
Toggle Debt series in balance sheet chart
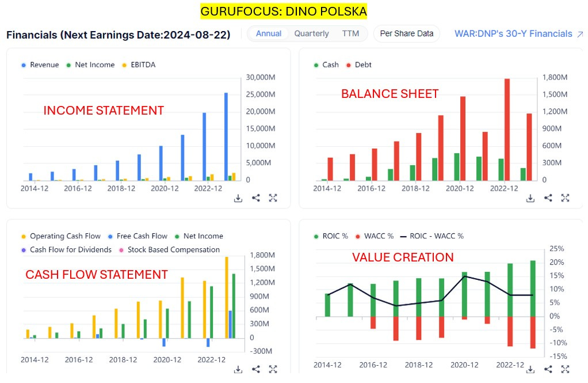tap(359, 65)
